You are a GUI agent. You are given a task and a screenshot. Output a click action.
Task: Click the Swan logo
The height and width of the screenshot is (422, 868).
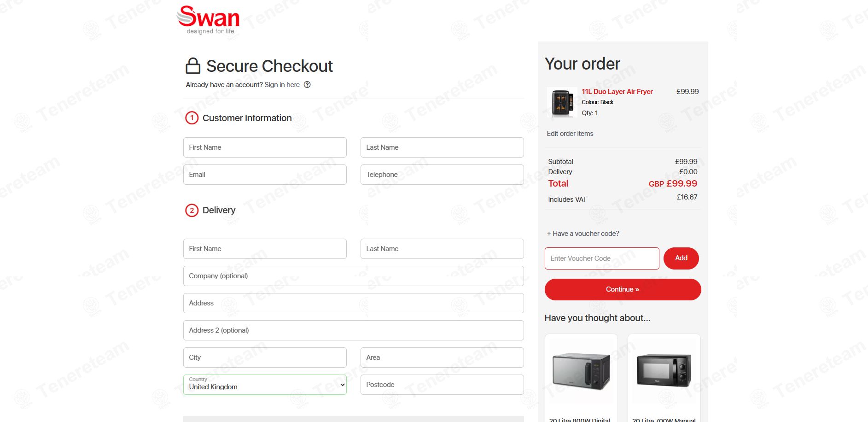tap(208, 20)
